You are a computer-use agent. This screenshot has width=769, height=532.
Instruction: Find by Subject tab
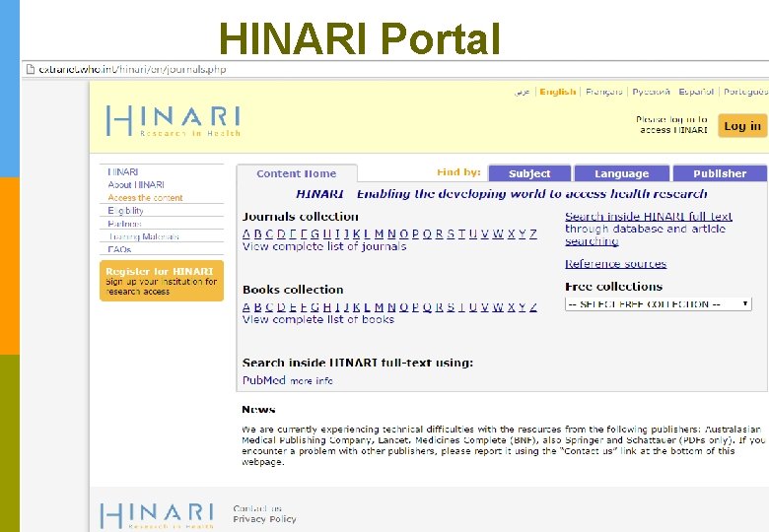tap(529, 173)
